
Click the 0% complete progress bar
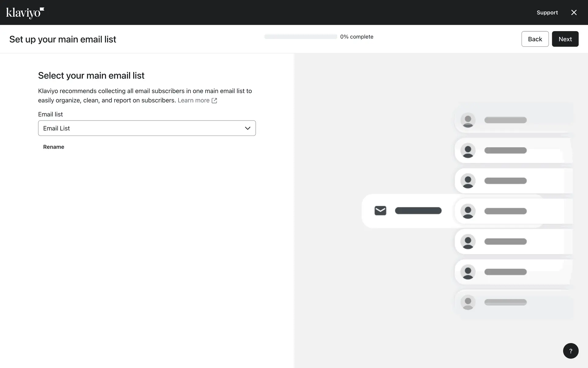coord(300,37)
